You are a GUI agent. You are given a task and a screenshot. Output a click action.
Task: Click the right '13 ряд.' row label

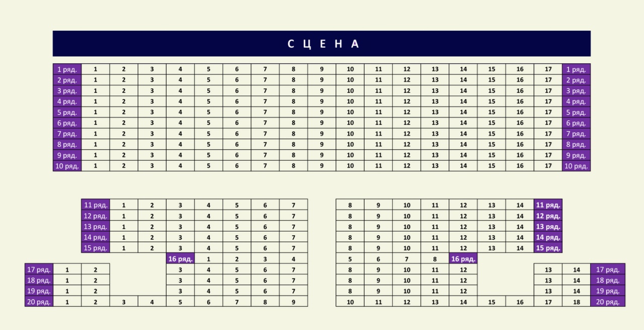click(548, 227)
